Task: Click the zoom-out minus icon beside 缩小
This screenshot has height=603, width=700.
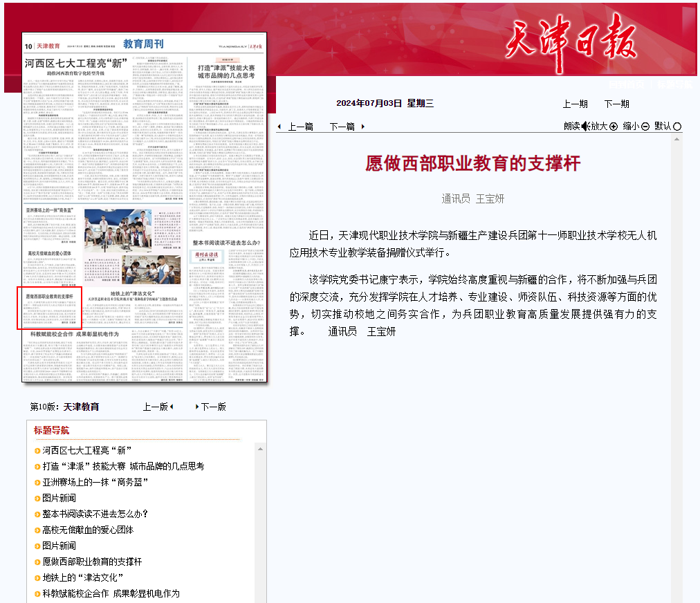Action: click(x=645, y=126)
